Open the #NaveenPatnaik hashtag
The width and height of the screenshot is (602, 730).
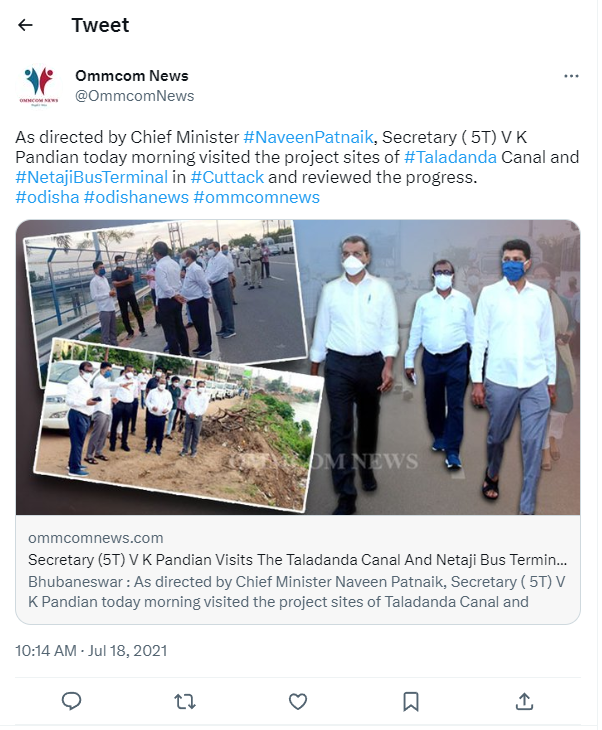[x=308, y=137]
